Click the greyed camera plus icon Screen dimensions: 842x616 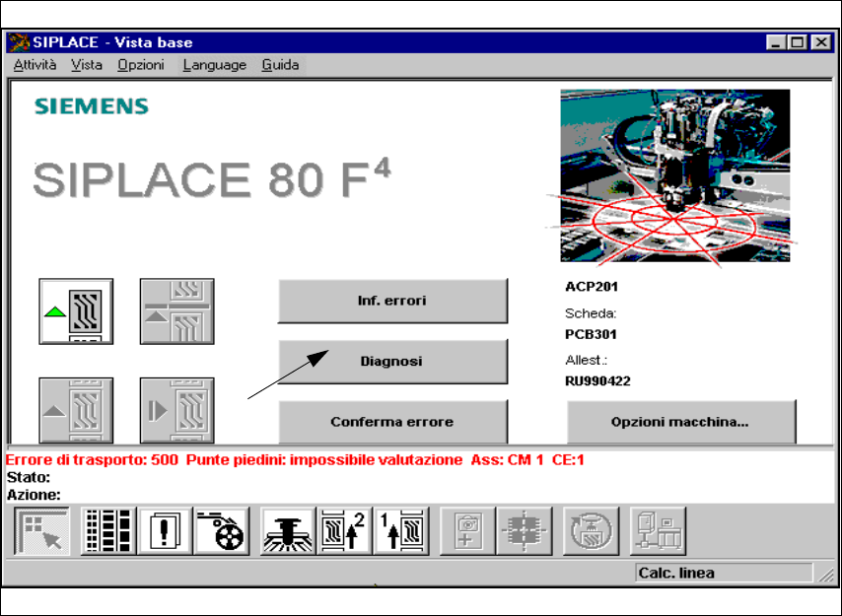coord(467,530)
